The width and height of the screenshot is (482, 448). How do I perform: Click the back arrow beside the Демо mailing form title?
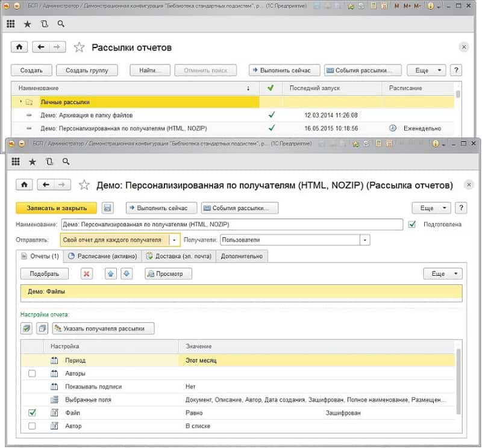coord(46,185)
